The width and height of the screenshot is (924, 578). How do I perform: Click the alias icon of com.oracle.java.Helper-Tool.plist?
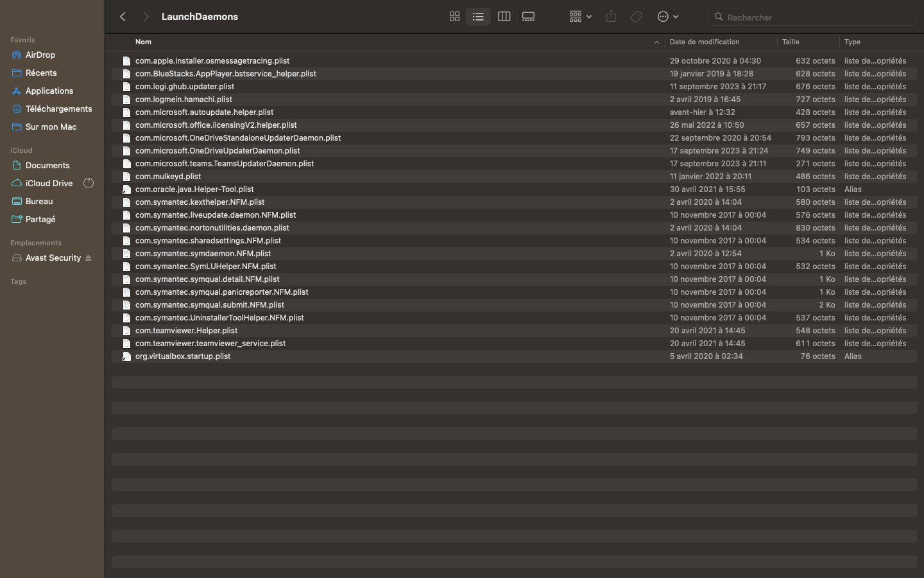[126, 189]
